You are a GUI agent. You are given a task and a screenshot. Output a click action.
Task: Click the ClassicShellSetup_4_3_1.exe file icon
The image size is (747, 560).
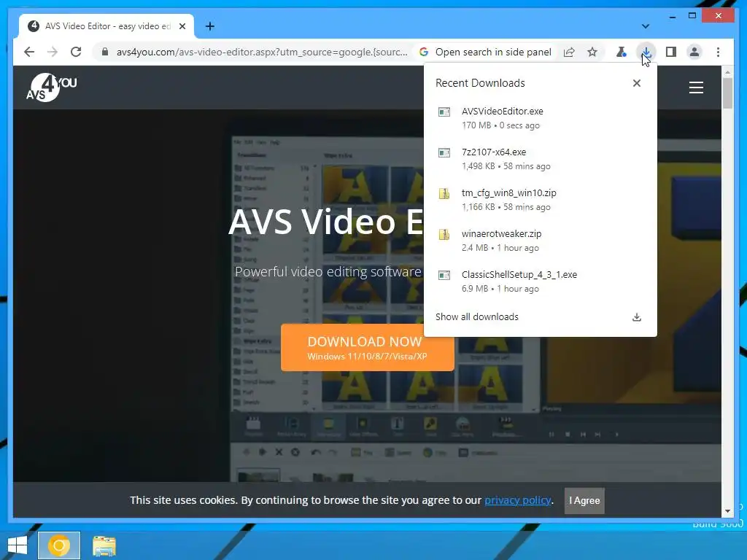(x=444, y=275)
